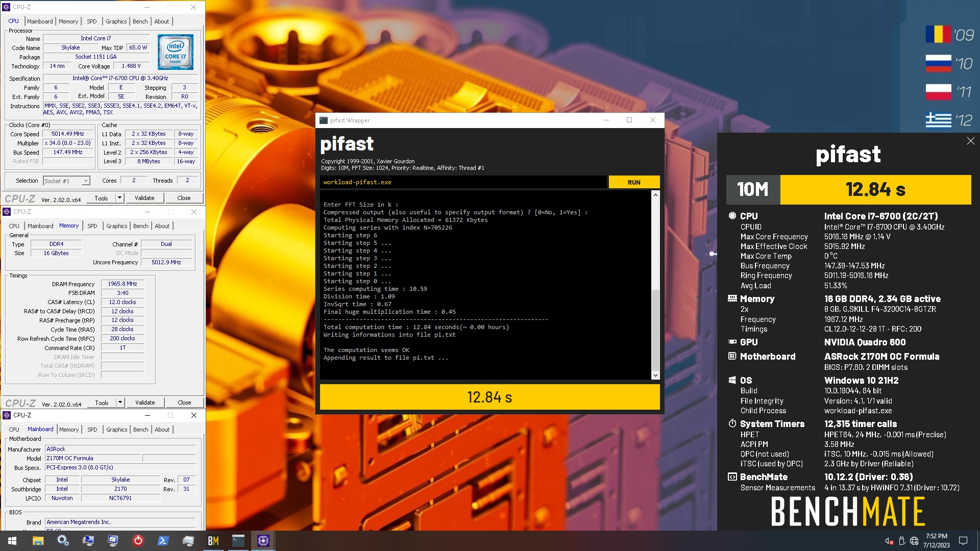Click the yellow RUN button in pifast
The width and height of the screenshot is (980, 551).
point(634,182)
